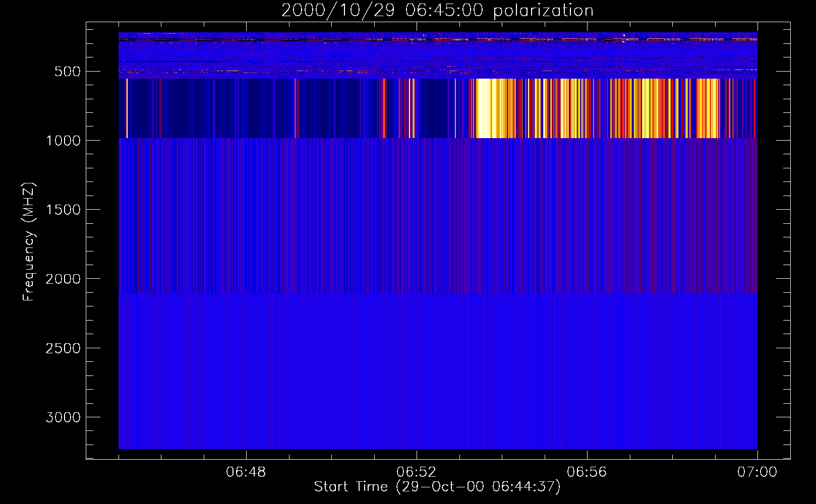
Task: Click the 'Start Time' x-axis label
Action: point(437,487)
